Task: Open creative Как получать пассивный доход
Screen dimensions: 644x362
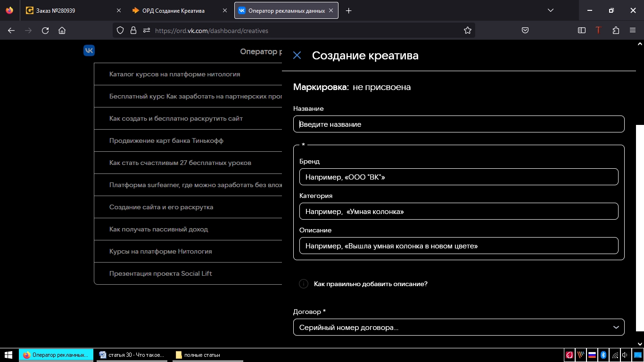Action: (188, 229)
